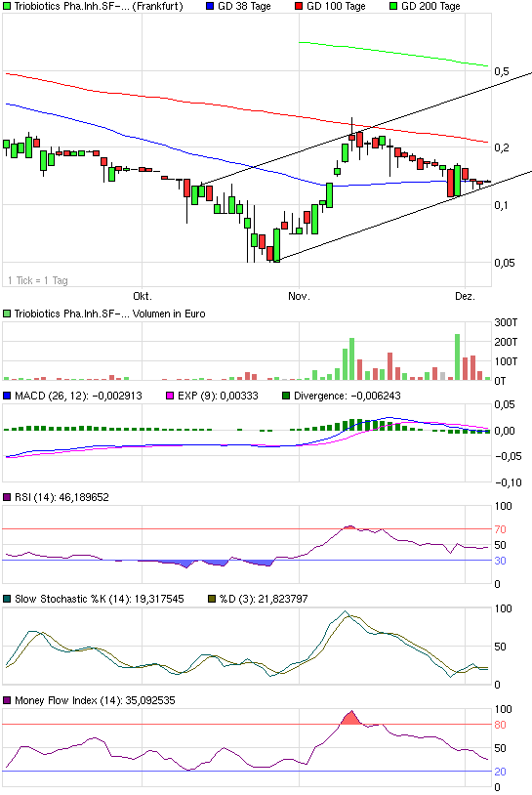Screen dimensions: 532x795
Task: Click the EXP (9): 0,00333 readout
Action: (218, 396)
